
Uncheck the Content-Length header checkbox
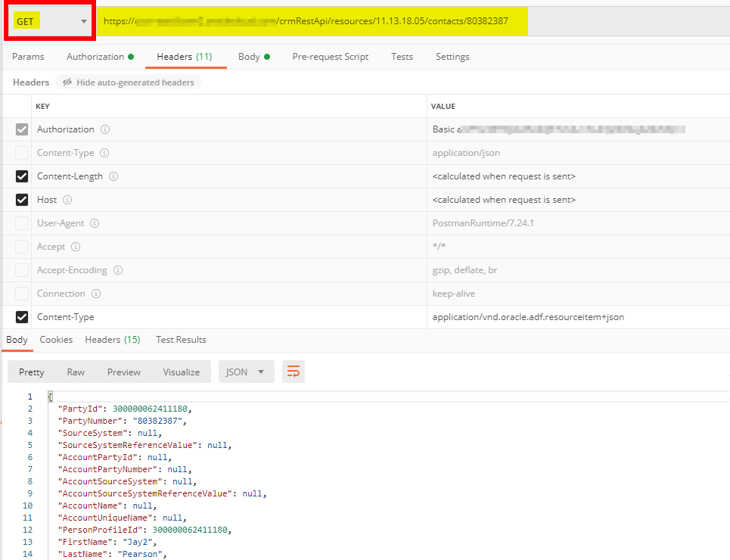[x=22, y=176]
